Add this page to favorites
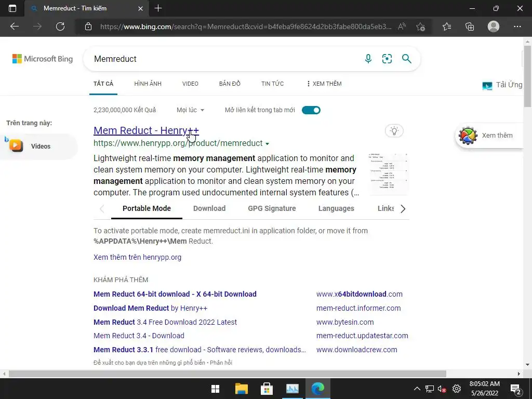The image size is (532, 399). click(421, 26)
